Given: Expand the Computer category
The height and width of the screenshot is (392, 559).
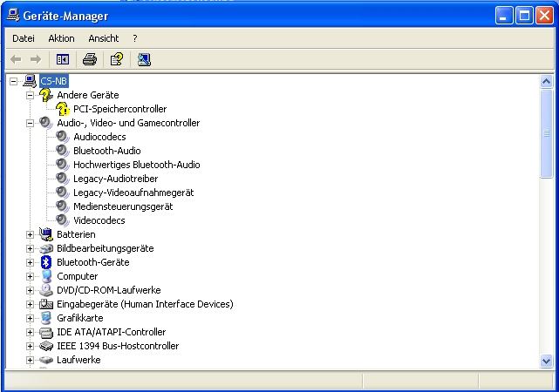Looking at the screenshot, I should [30, 277].
